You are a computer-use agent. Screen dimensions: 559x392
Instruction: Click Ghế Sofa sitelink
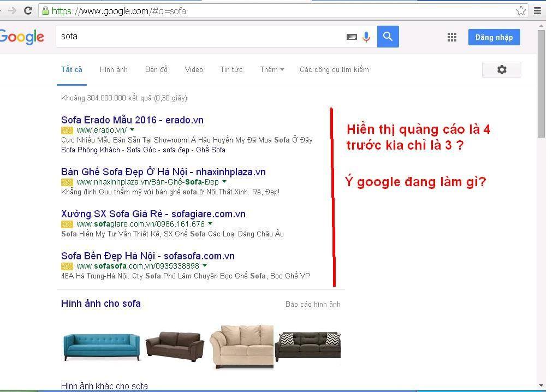211,150
